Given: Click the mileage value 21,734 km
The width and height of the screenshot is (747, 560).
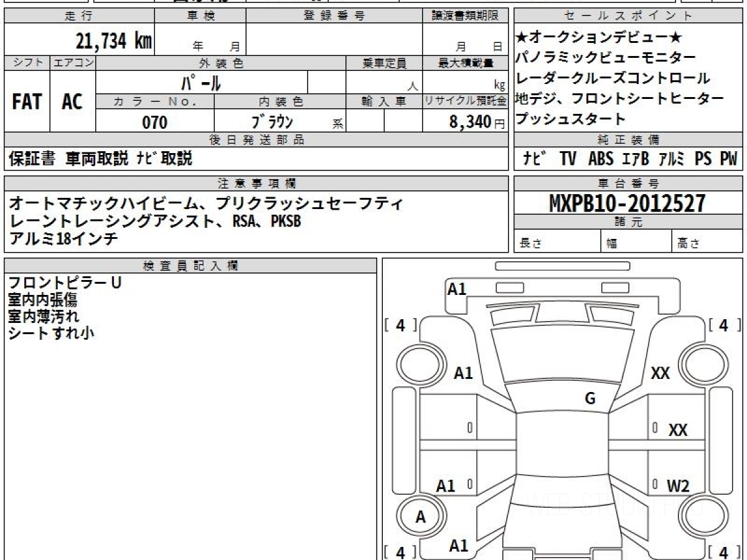Looking at the screenshot, I should coord(114,42).
